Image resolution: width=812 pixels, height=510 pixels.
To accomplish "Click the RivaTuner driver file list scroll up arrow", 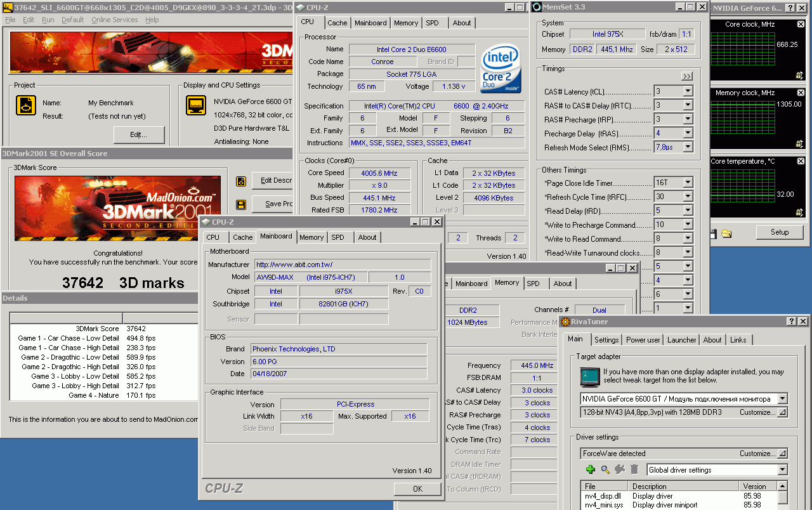I will (782, 487).
